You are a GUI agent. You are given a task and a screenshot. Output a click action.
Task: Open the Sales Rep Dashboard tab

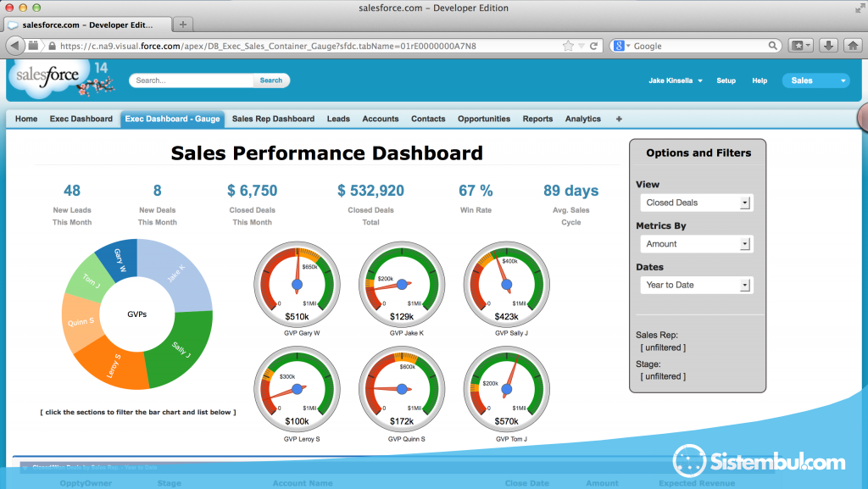pyautogui.click(x=273, y=119)
